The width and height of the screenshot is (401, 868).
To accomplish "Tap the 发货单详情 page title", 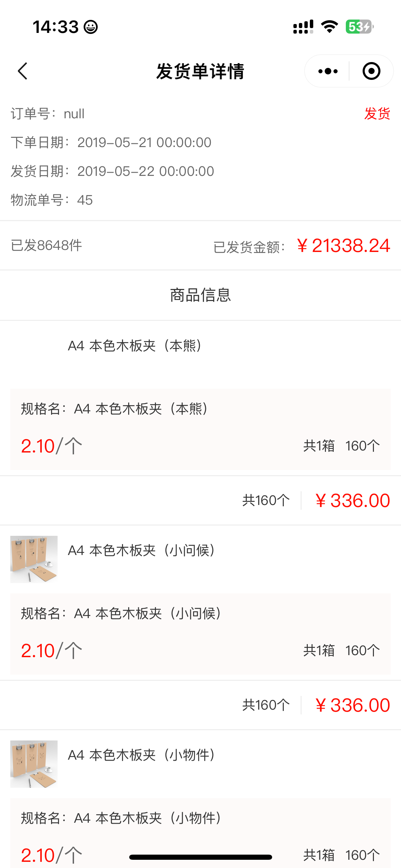I will [x=200, y=72].
